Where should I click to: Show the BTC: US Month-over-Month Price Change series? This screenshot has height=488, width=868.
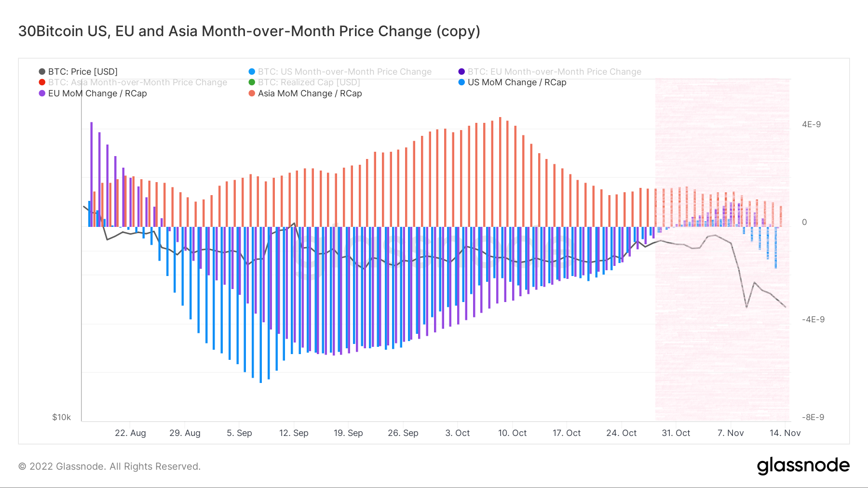(345, 72)
